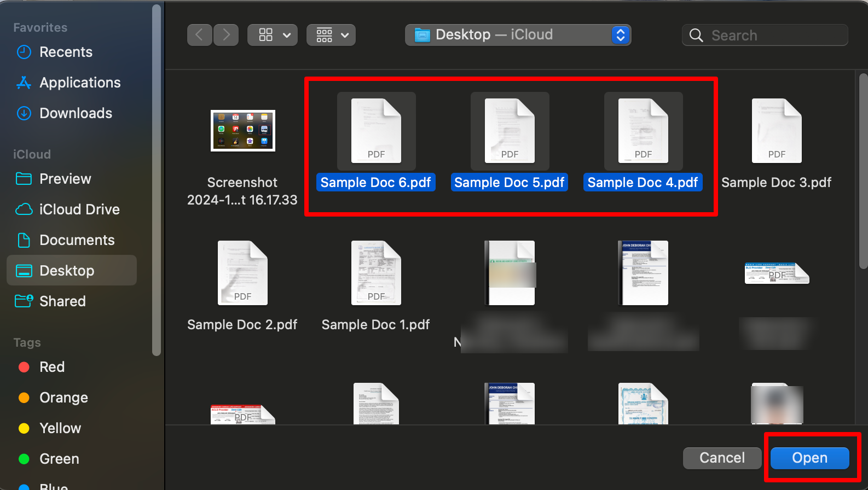868x490 pixels.
Task: Open Shared in the sidebar
Action: [72, 301]
